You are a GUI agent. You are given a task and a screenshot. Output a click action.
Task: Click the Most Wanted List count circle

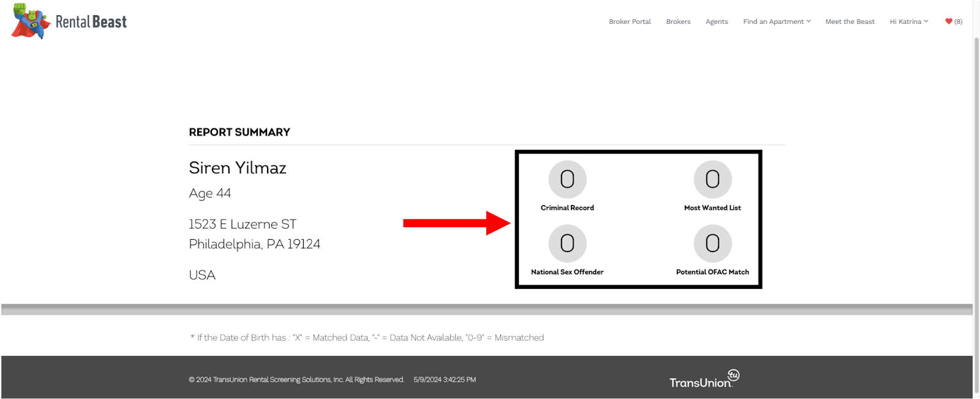tap(712, 179)
